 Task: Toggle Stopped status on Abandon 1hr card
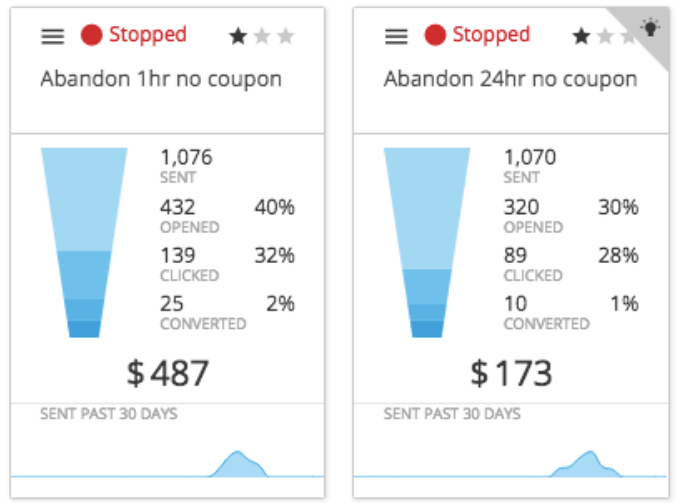148,35
